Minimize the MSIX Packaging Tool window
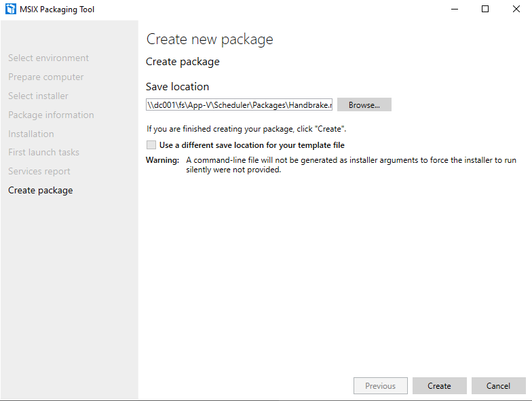The image size is (532, 401). (x=454, y=9)
